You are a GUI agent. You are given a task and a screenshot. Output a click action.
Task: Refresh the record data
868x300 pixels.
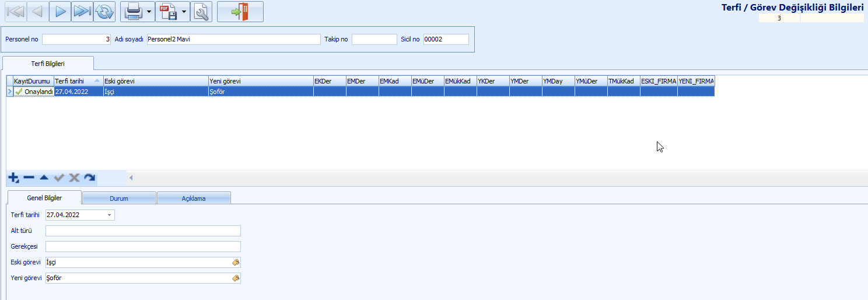pos(104,12)
